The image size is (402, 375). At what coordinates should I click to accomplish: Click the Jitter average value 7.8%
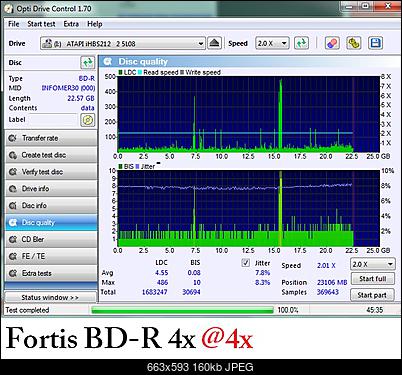tap(263, 273)
